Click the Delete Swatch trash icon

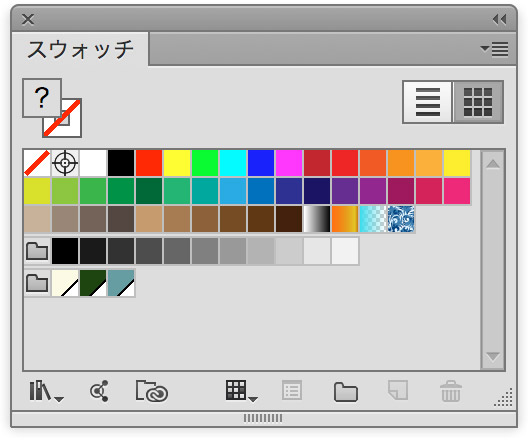[x=451, y=391]
